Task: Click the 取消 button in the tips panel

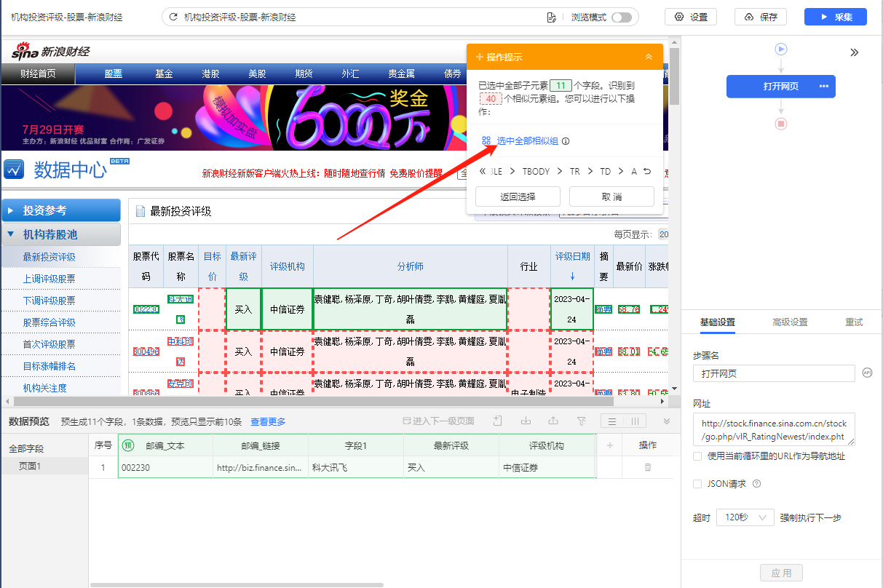Action: pyautogui.click(x=611, y=196)
